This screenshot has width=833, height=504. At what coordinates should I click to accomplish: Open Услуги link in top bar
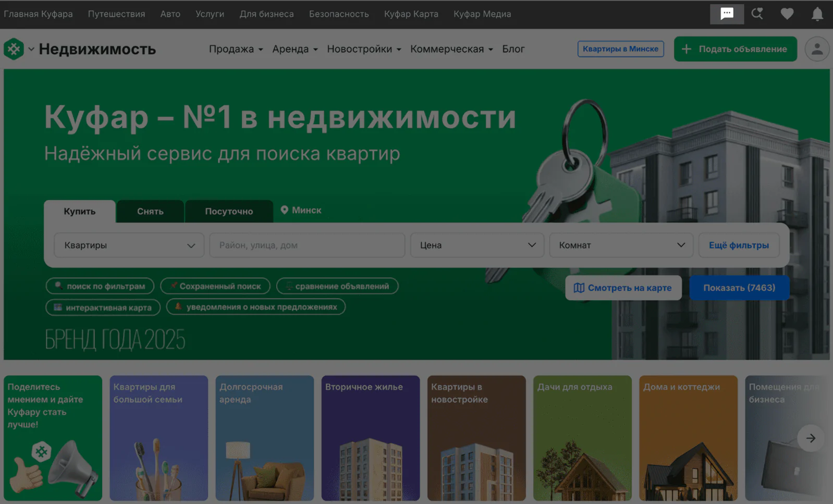[210, 14]
